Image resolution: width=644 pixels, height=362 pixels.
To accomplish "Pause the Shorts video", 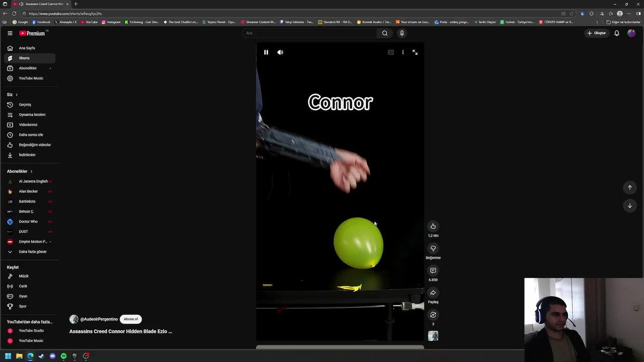I will 266,52.
